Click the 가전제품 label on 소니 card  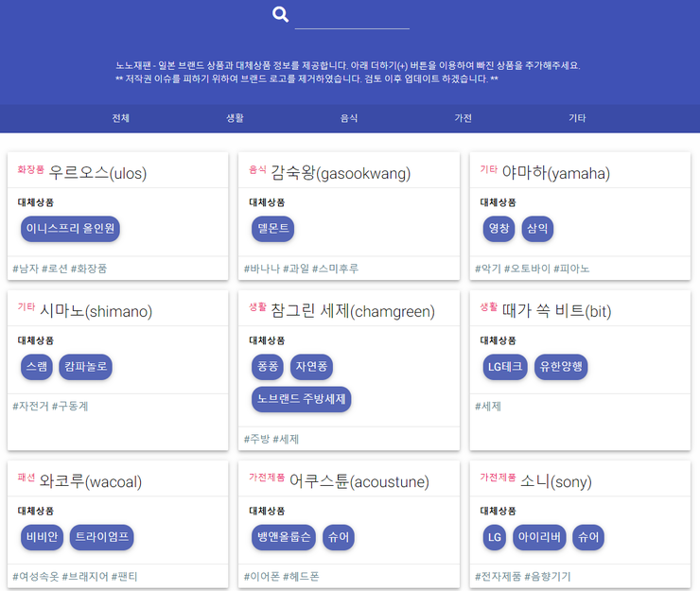point(498,478)
